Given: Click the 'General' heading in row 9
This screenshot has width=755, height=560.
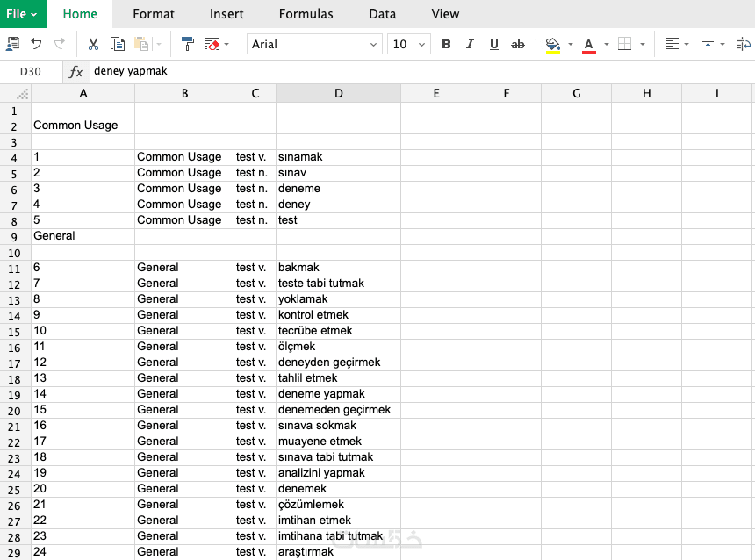Looking at the screenshot, I should click(83, 236).
